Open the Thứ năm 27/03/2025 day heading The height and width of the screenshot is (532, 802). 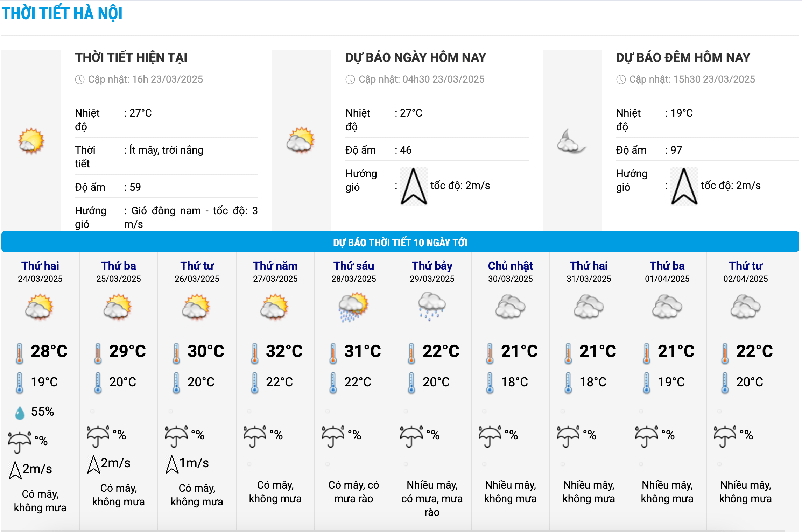[x=275, y=266]
